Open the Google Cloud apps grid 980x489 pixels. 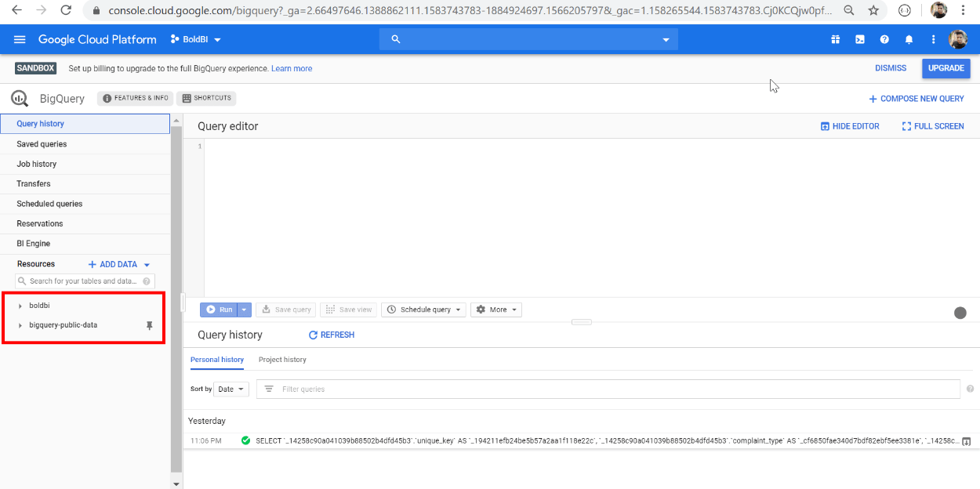(x=836, y=38)
